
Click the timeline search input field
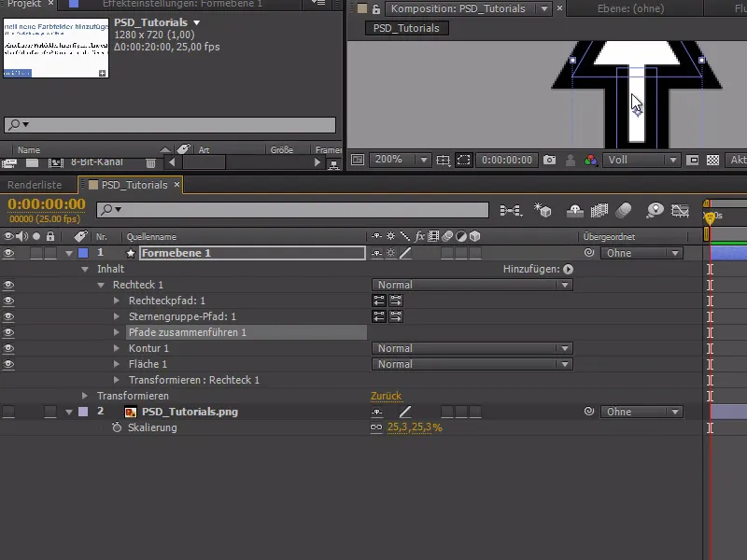pyautogui.click(x=299, y=210)
